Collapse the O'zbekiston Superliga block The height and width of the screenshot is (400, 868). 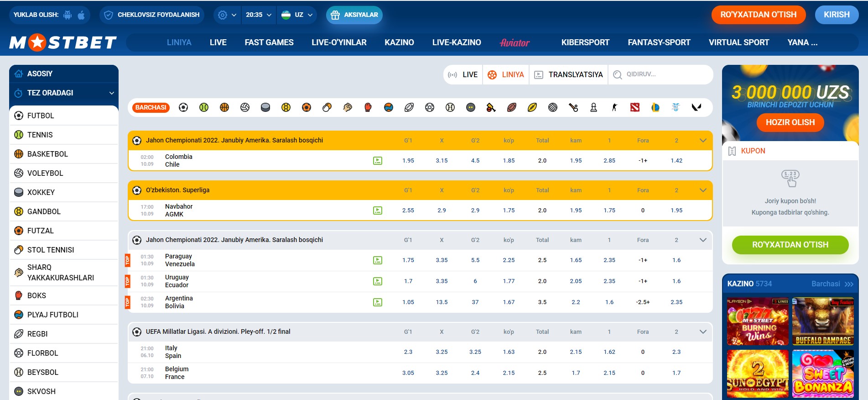(703, 190)
